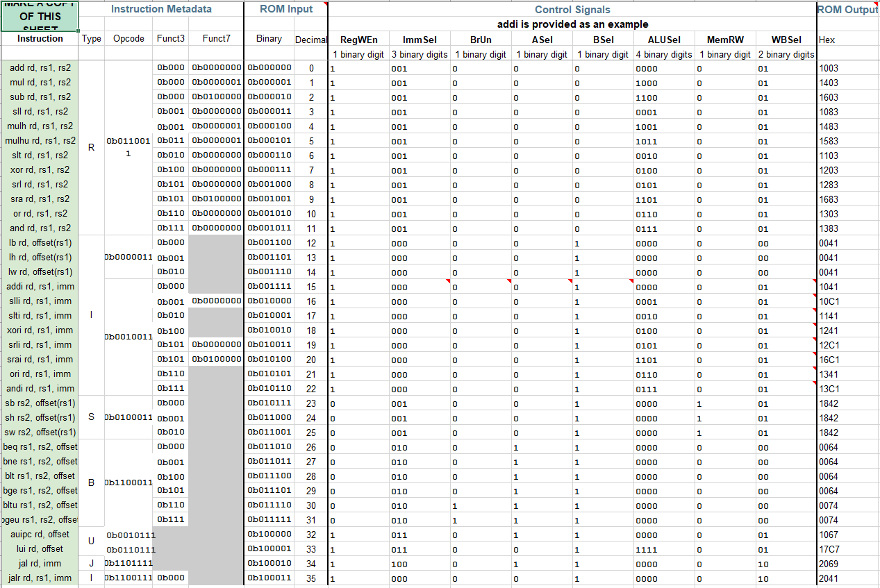Image resolution: width=880 pixels, height=588 pixels.
Task: Select opcode cell '0b0100011' for S type
Action: click(x=128, y=418)
